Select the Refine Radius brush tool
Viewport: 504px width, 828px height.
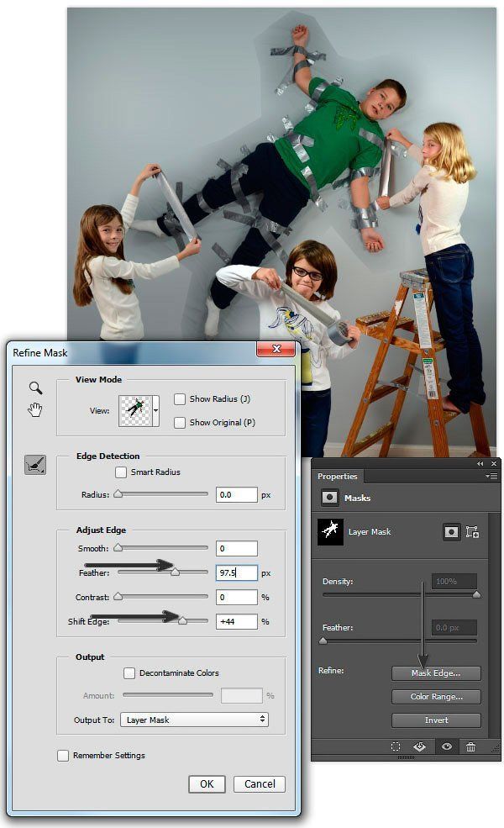(x=35, y=465)
